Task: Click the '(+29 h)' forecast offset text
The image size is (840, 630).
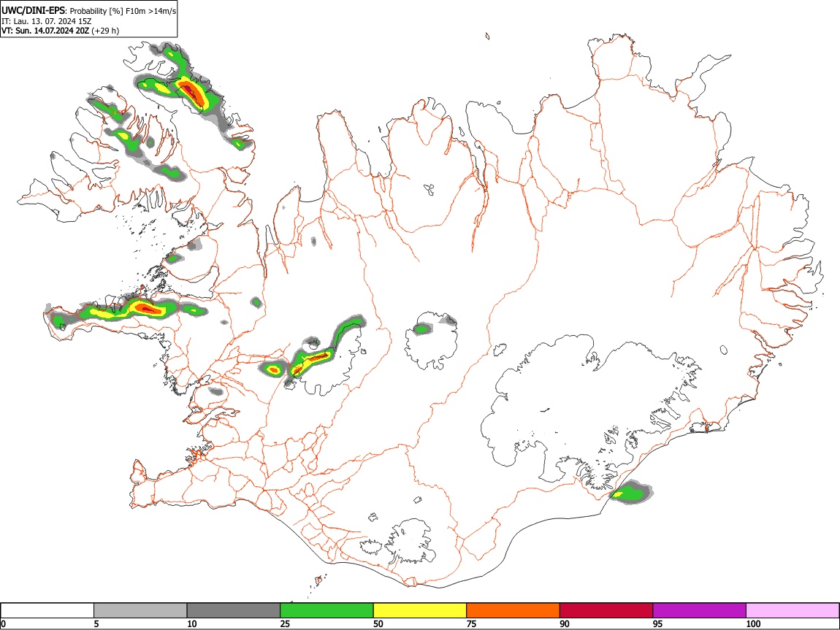Action: (x=105, y=31)
